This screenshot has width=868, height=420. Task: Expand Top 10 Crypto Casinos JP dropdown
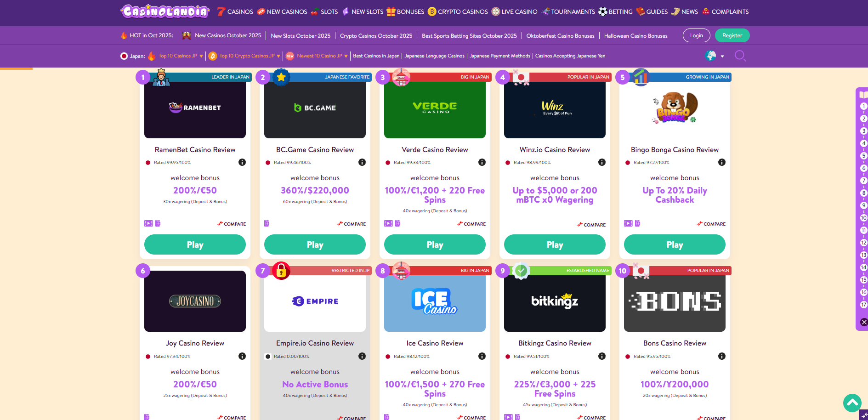(278, 56)
